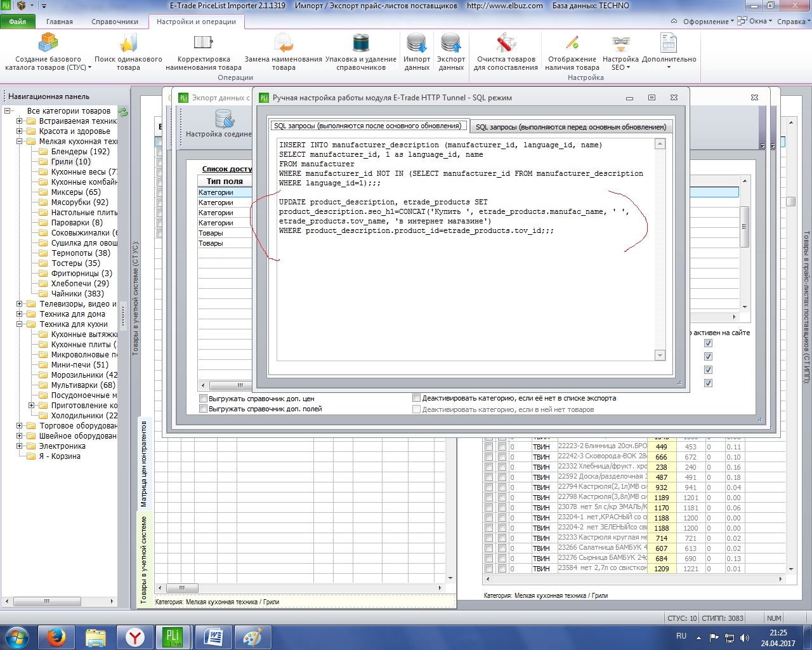Screen dimensions: 812x650
Task: Toggle first checkbox in row 23584 мет 2,7л со свистком
Action: click(x=488, y=569)
